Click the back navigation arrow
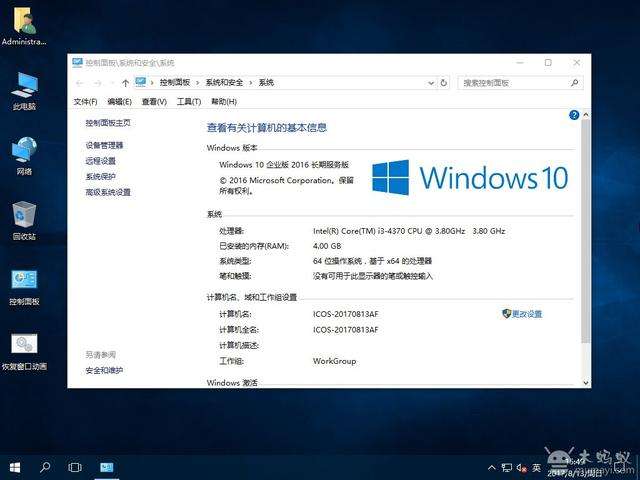 pyautogui.click(x=80, y=83)
